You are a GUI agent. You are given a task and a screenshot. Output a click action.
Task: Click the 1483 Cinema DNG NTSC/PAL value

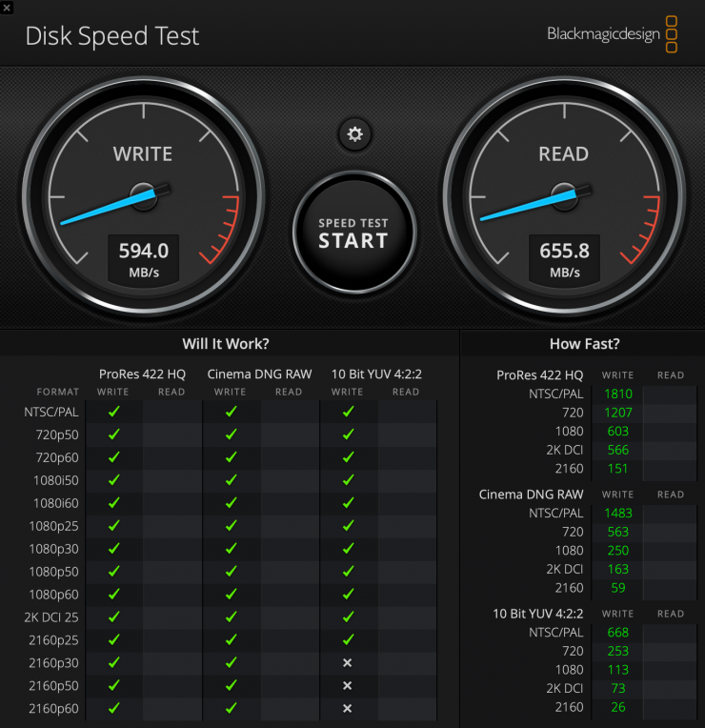tap(617, 514)
